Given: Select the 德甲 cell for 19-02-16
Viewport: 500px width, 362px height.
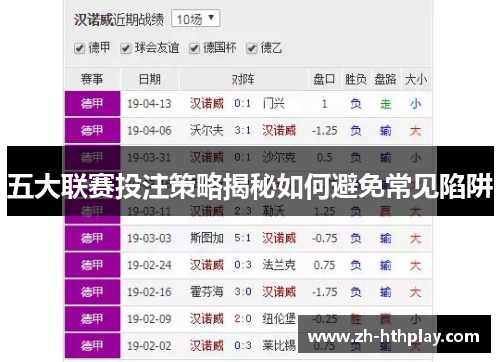Looking at the screenshot, I should (x=92, y=292).
